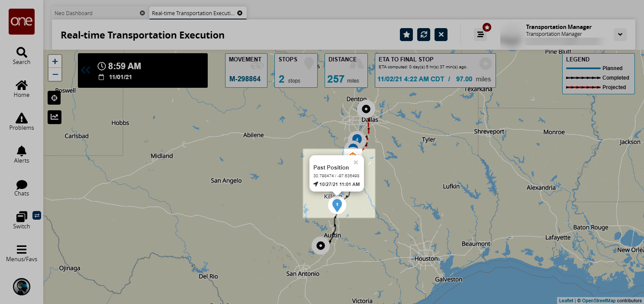The image size is (644, 304).
Task: Close the Neo Dashboard tab
Action: [142, 13]
